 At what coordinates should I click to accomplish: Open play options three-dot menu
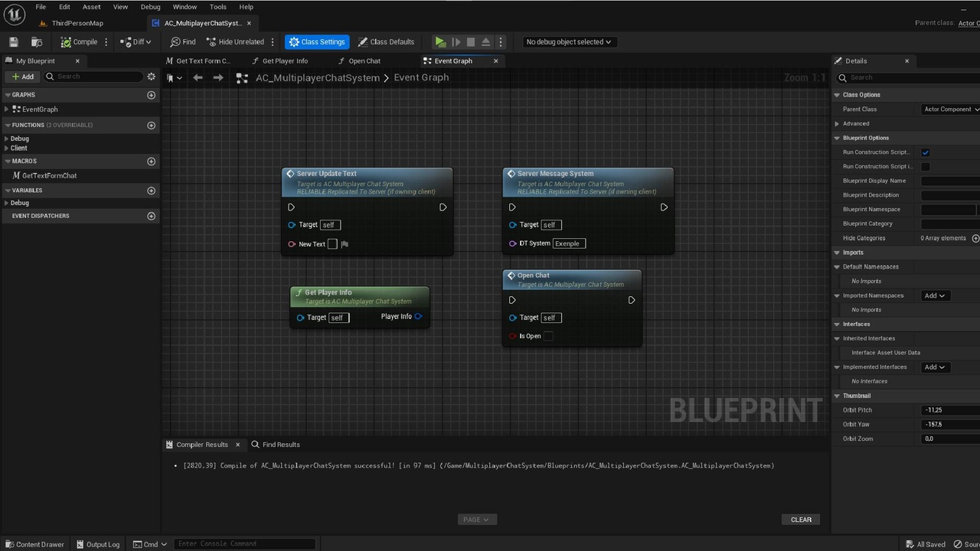point(501,42)
